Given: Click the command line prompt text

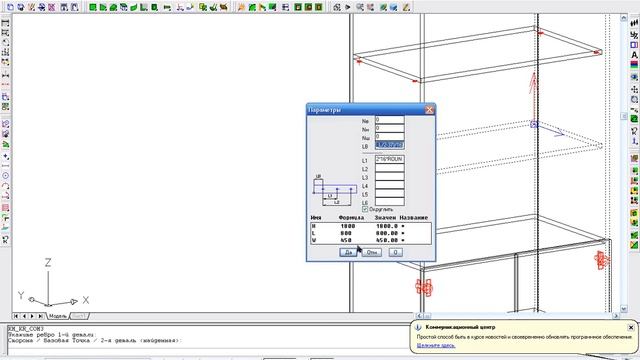Looking at the screenshot, I should coord(94,340).
